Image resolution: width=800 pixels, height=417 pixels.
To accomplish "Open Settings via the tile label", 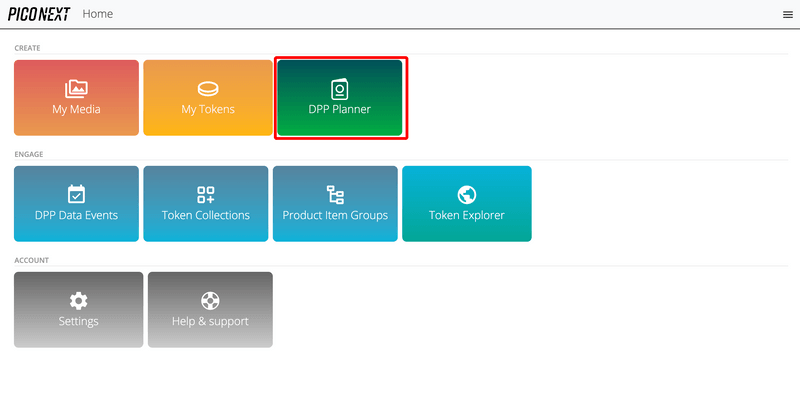I will pos(78,322).
